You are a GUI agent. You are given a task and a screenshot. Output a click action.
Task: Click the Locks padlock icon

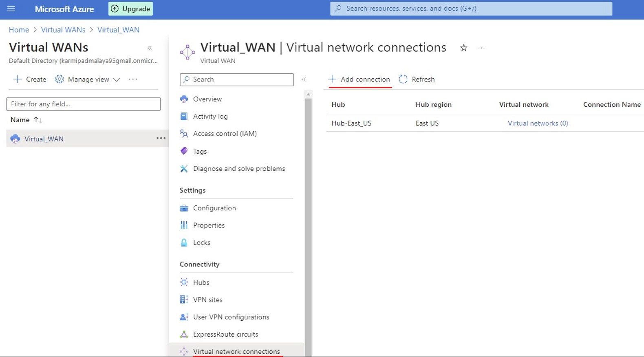184,242
